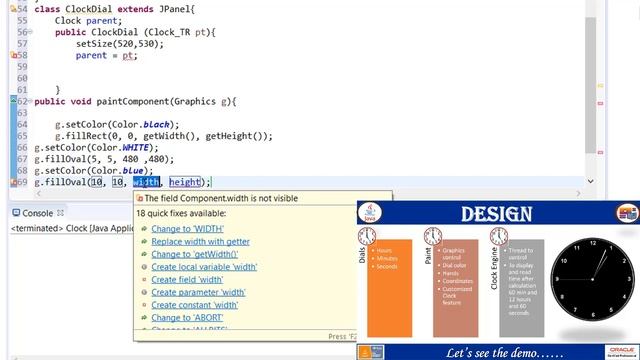Click the warning marker on line 58

pyautogui.click(x=13, y=55)
